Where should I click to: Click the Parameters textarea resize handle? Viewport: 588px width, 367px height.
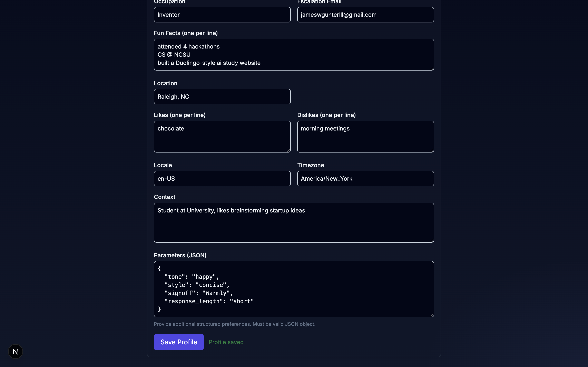click(432, 315)
